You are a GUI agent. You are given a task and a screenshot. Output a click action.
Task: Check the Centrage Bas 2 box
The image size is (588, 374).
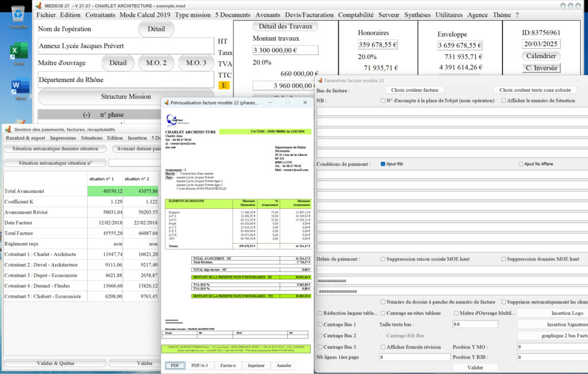pos(320,336)
